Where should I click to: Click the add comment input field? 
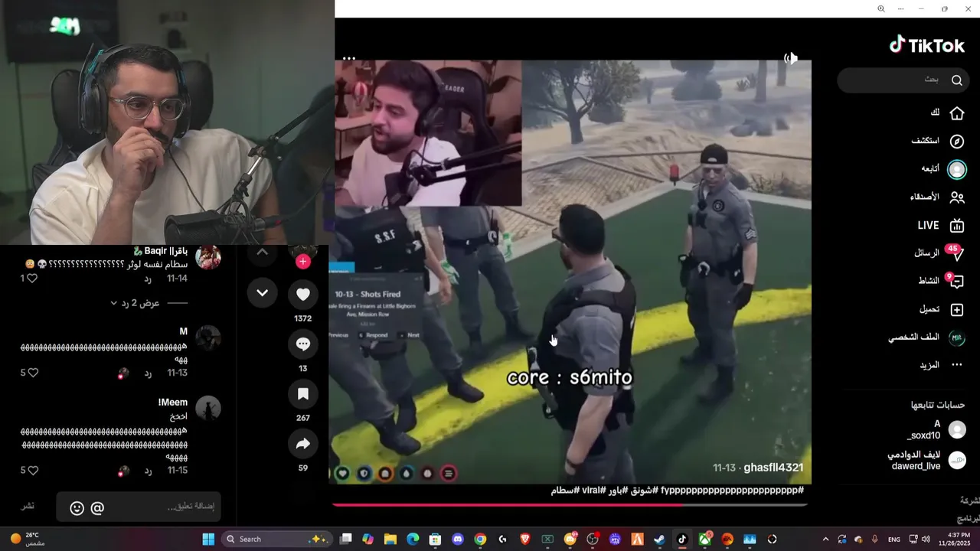(139, 507)
